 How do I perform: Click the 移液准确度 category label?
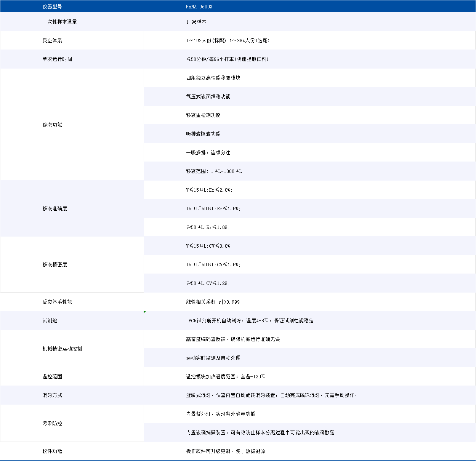pos(54,208)
